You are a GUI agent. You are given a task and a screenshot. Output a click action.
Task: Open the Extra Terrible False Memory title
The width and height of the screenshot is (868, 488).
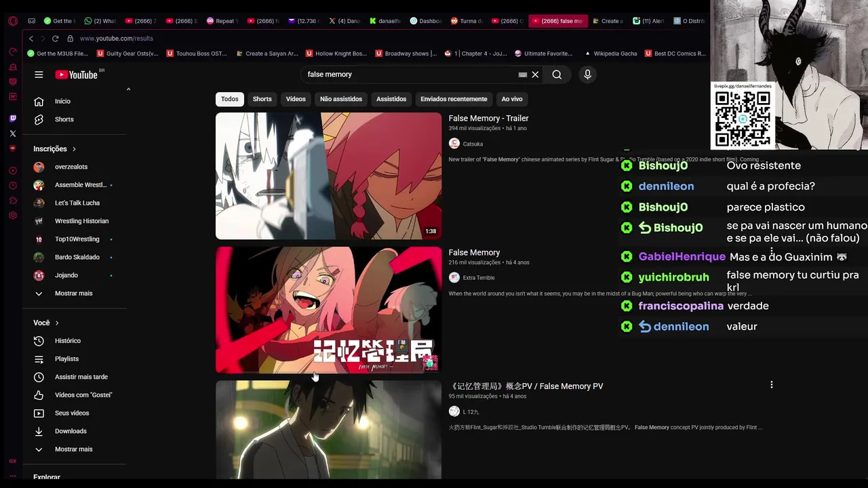click(474, 253)
